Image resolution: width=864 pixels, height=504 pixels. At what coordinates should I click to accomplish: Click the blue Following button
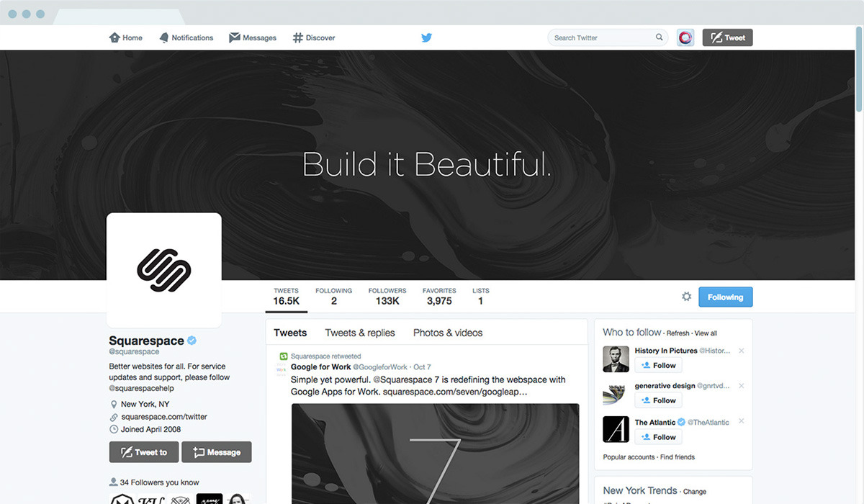[x=726, y=297]
